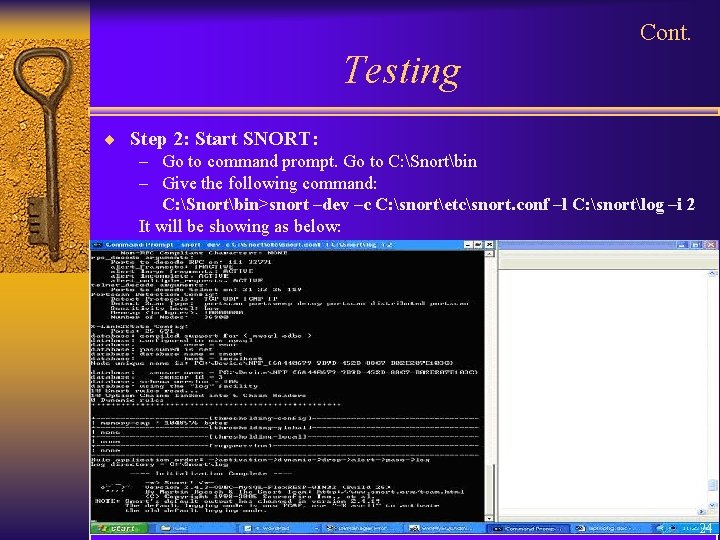Click the slide title 'Testing'
The height and width of the screenshot is (540, 720).
point(402,71)
